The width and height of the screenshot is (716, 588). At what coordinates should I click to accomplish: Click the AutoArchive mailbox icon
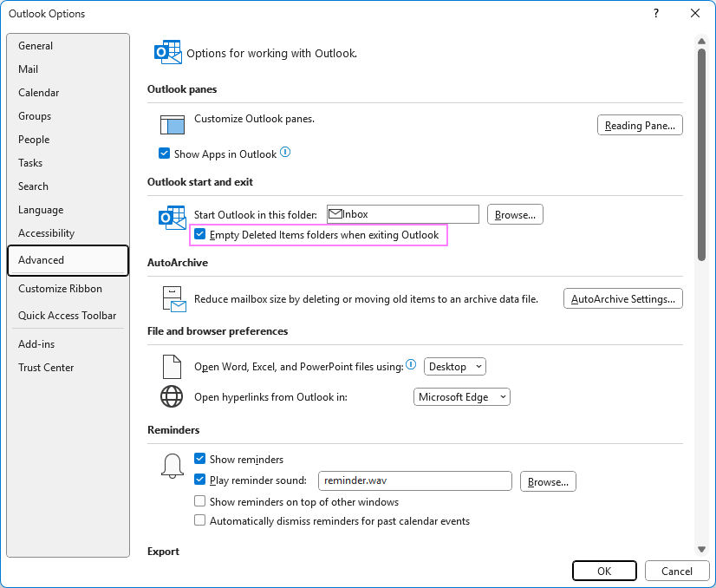[174, 299]
